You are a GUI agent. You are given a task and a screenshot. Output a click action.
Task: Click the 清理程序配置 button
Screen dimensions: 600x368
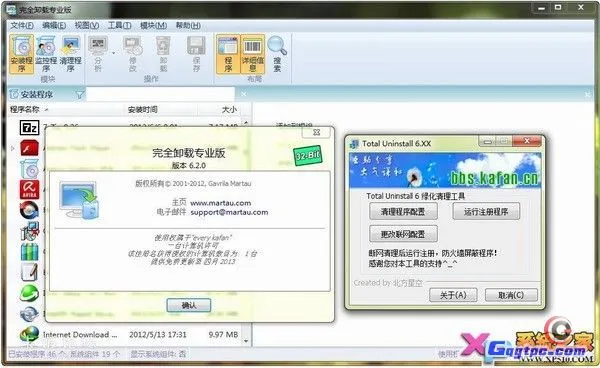[x=403, y=212]
